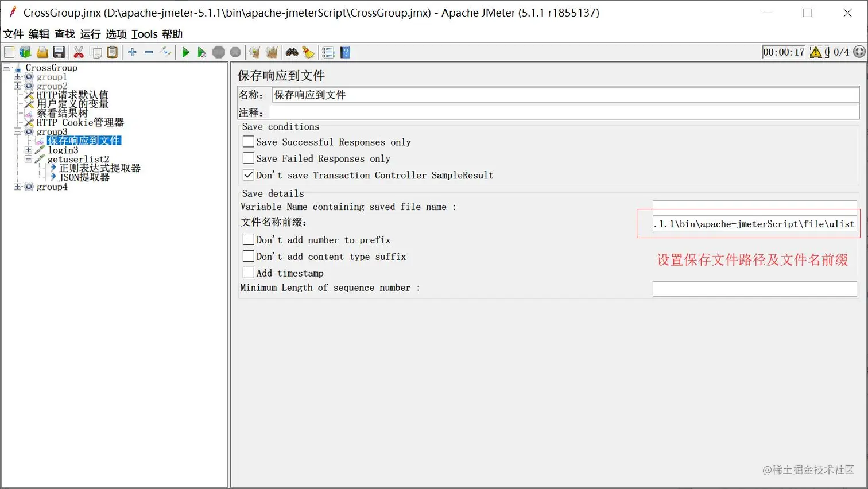Open the Help icon in the toolbar

[345, 52]
